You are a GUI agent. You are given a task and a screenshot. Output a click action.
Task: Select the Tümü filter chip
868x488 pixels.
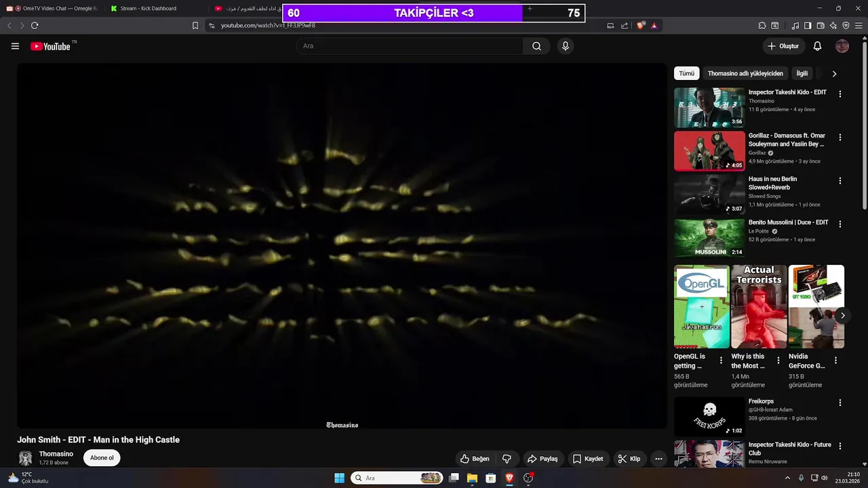pyautogui.click(x=687, y=73)
